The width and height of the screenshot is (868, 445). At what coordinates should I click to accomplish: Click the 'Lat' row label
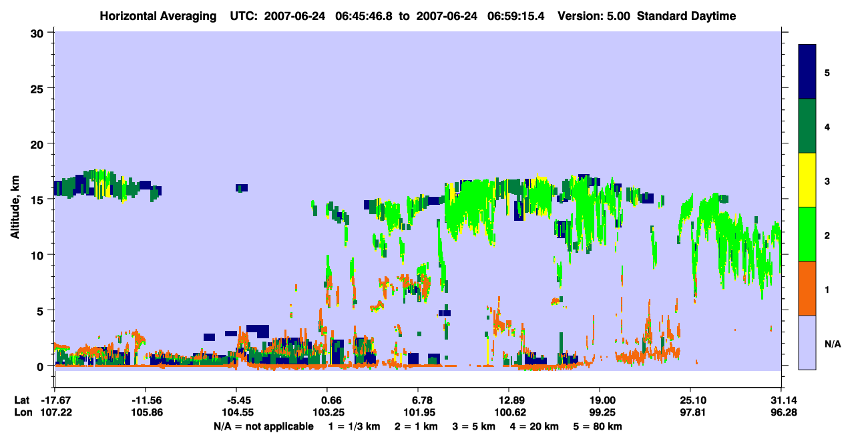[22, 400]
